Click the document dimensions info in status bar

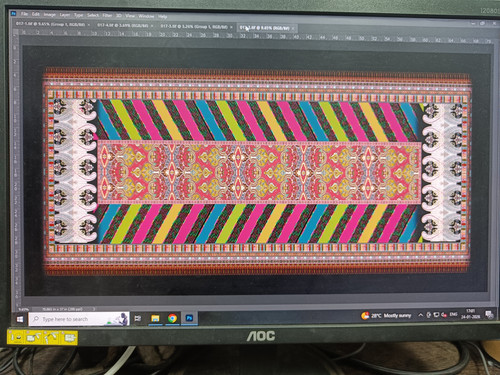[62, 309]
